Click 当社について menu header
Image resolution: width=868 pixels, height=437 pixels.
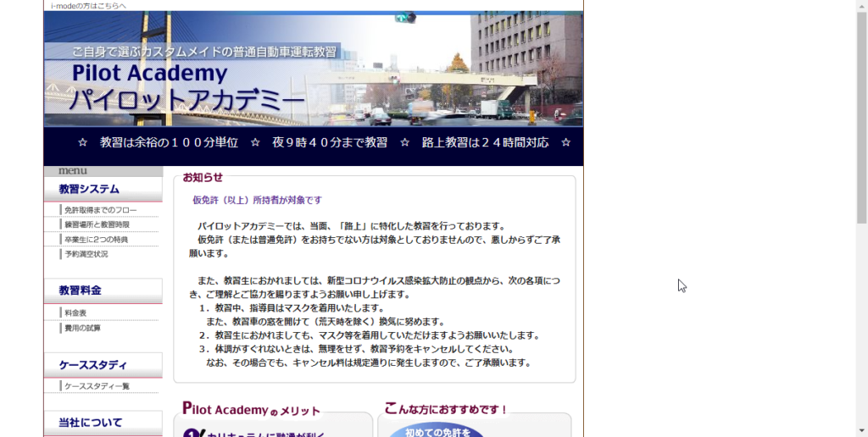pyautogui.click(x=90, y=422)
